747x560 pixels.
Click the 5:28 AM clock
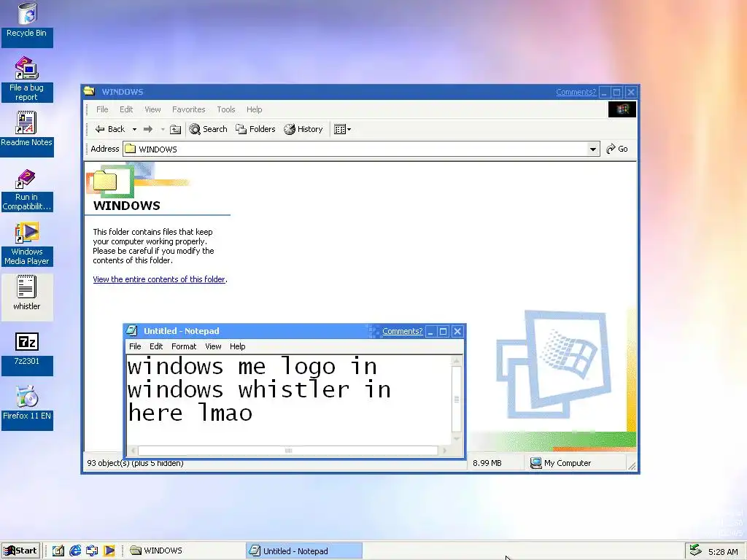click(723, 552)
